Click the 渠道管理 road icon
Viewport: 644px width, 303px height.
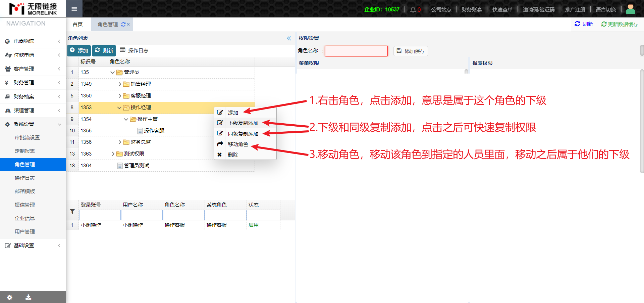(x=8, y=111)
